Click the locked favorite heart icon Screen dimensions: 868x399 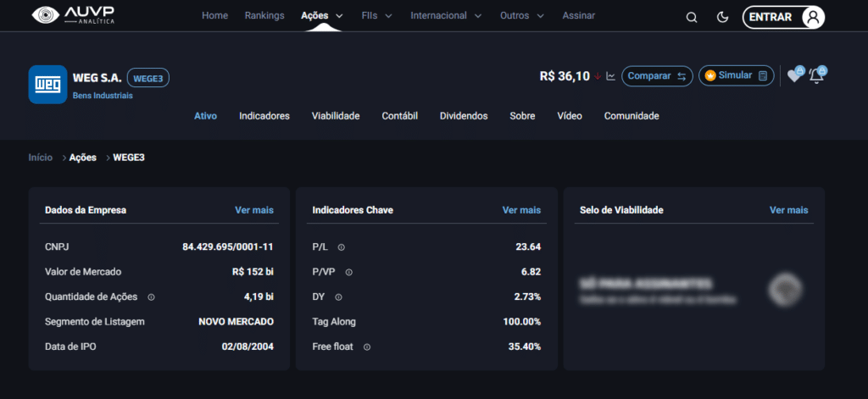[x=795, y=75]
